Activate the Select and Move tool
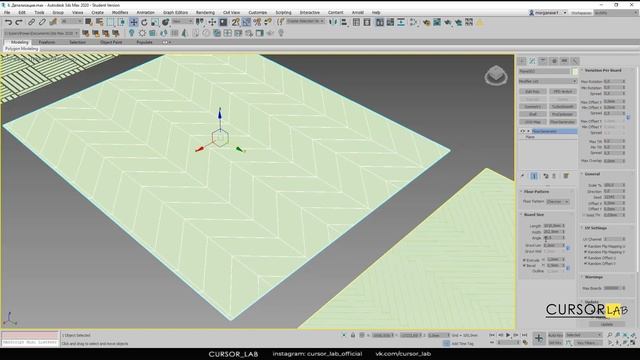 coord(133,22)
